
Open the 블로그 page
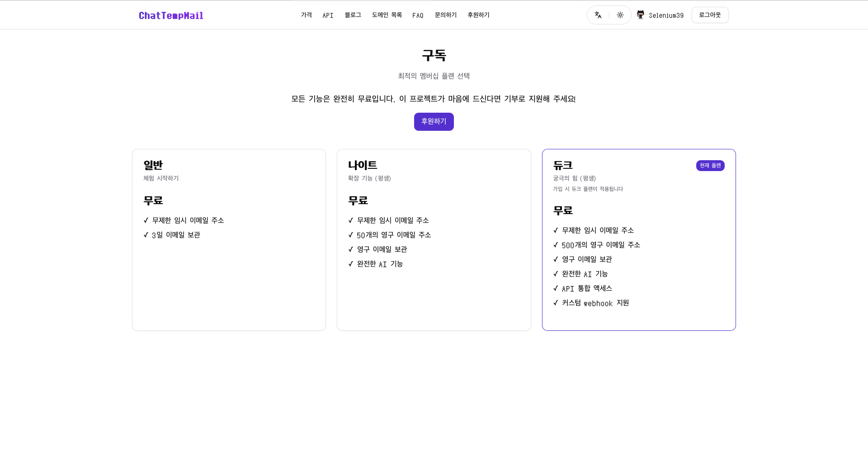(353, 15)
